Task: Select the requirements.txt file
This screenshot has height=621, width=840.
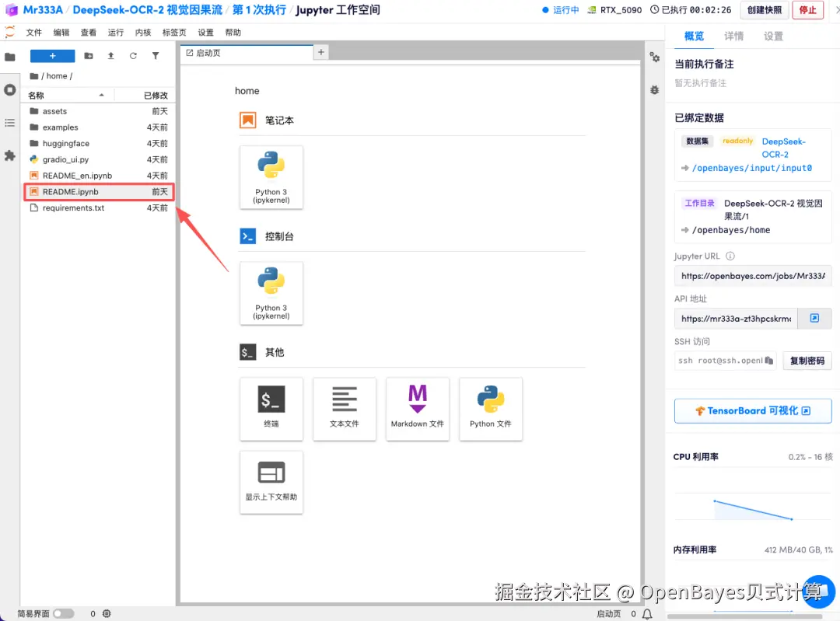Action: (99, 208)
